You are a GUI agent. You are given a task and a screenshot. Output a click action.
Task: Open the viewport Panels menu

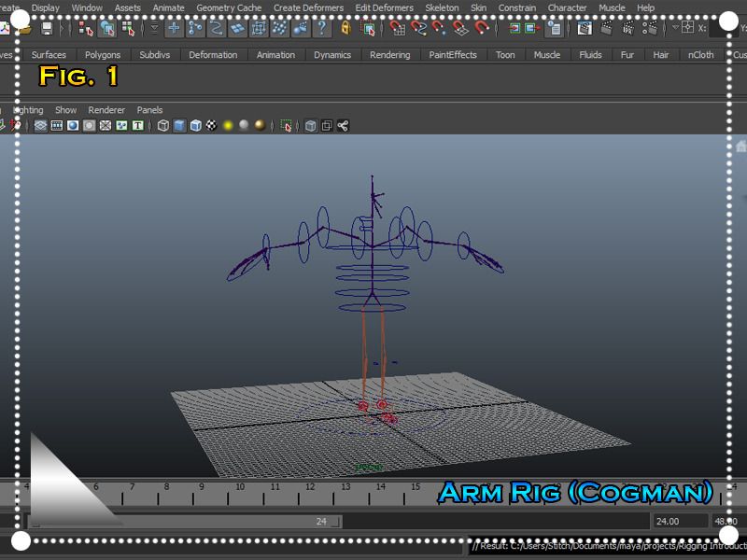149,110
